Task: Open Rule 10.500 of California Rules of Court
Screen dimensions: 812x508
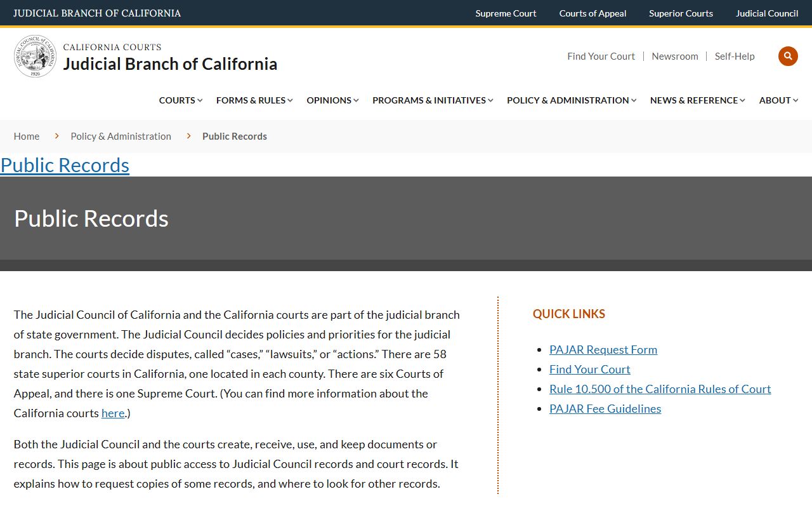Action: 660,389
